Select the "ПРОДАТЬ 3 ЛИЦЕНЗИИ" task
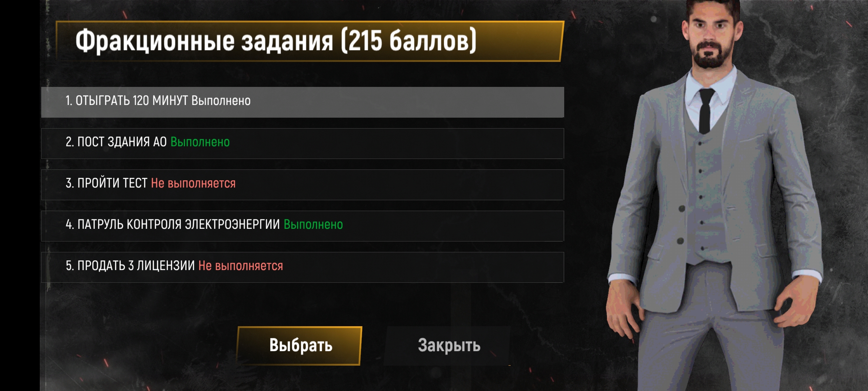 (302, 267)
